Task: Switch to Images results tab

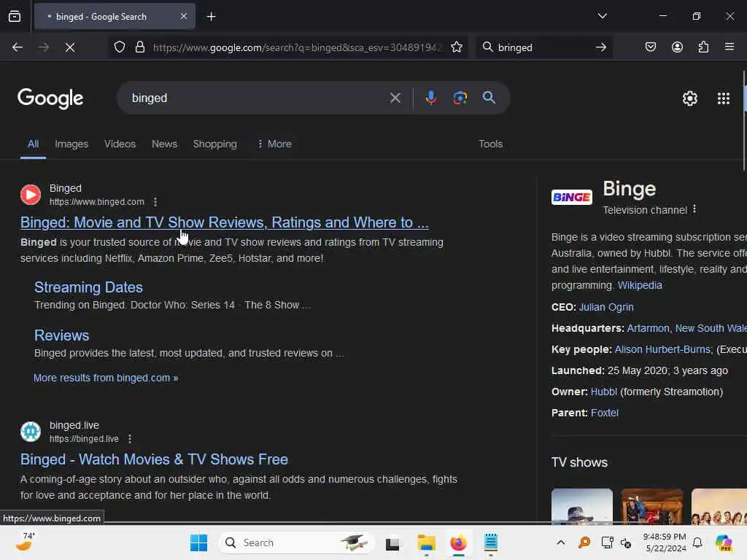Action: click(71, 144)
